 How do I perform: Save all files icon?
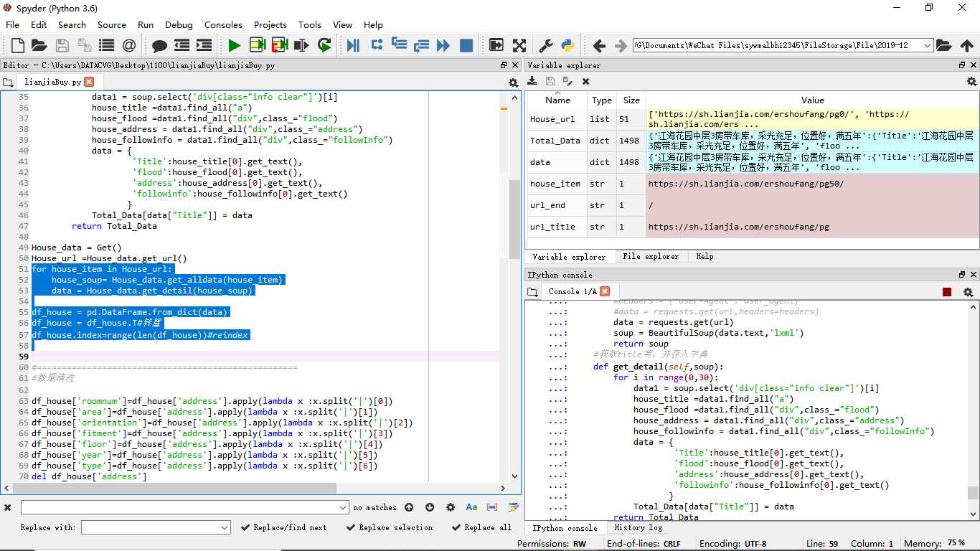pos(84,45)
